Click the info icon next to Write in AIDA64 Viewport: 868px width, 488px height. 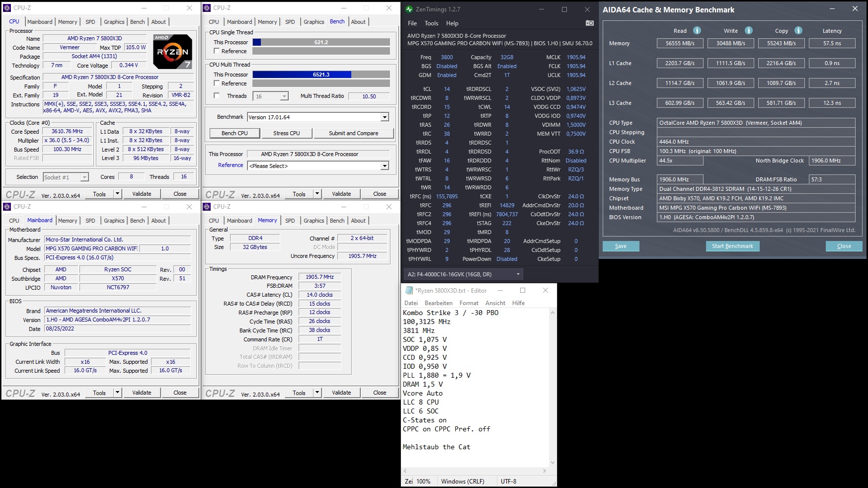pos(749,30)
